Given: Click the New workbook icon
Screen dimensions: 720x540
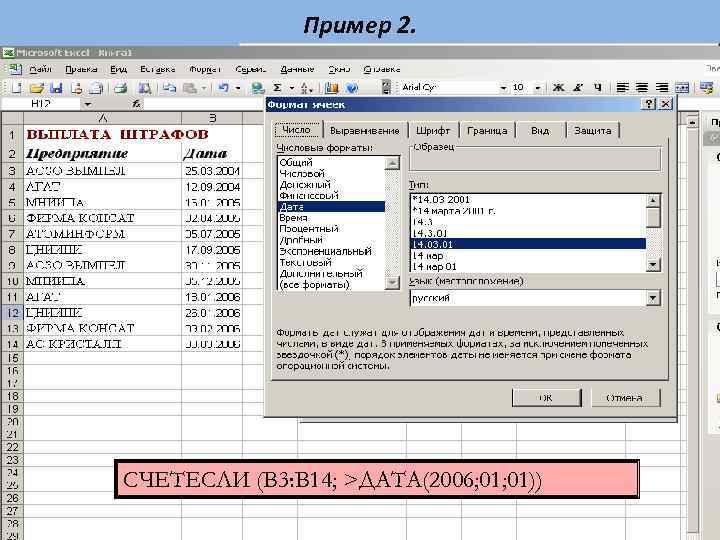Looking at the screenshot, I should pos(17,87).
